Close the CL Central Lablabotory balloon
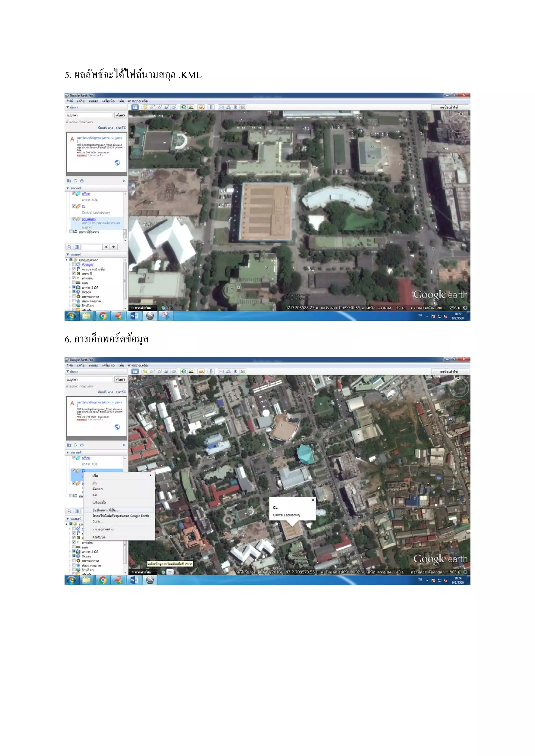The width and height of the screenshot is (535, 756). tap(313, 500)
